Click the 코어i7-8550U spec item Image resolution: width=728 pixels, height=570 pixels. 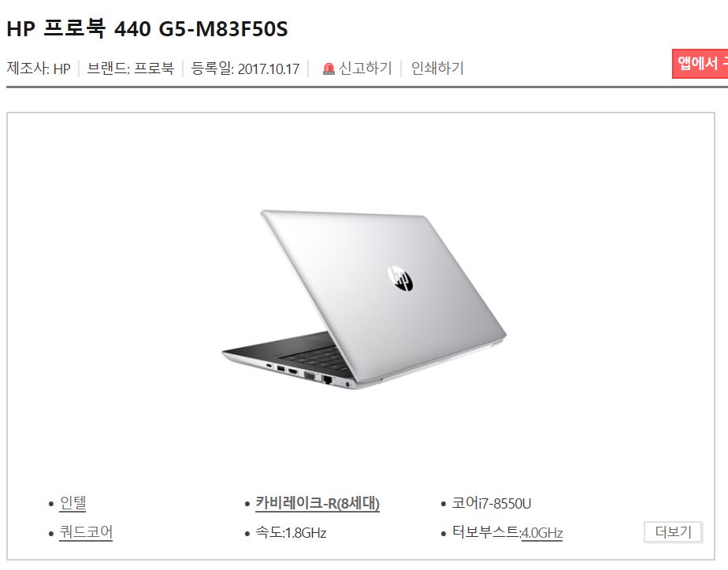point(491,503)
